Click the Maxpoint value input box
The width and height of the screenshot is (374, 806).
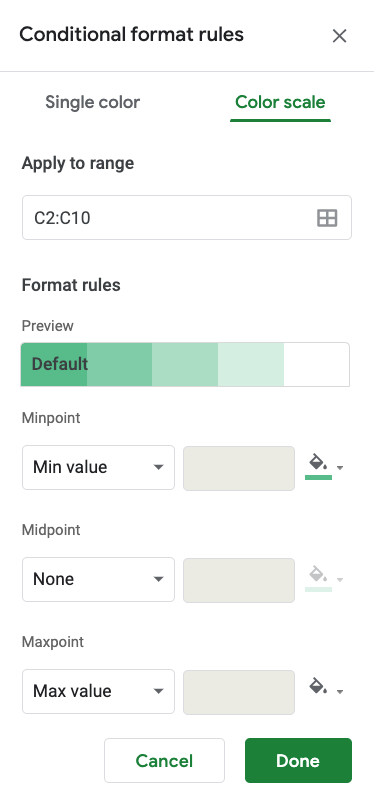point(239,692)
